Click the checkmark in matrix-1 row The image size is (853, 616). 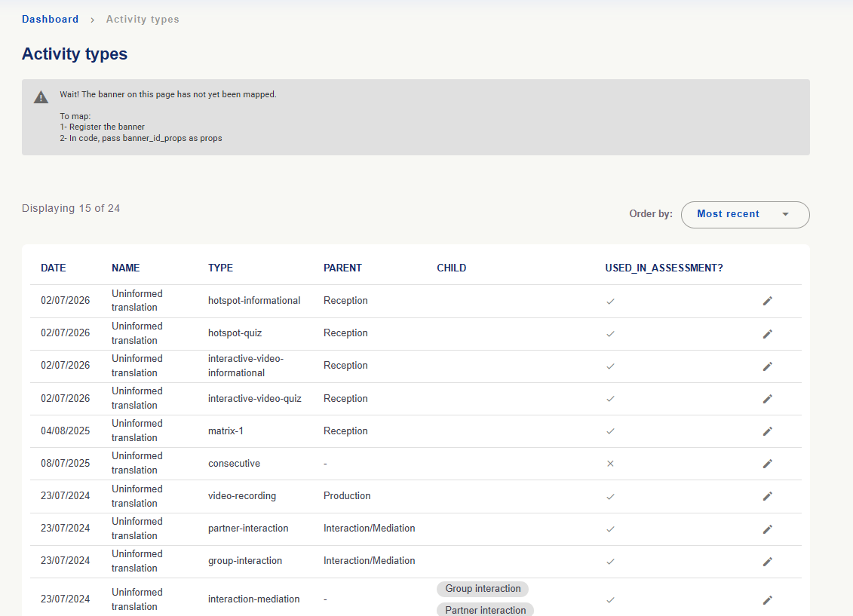610,431
